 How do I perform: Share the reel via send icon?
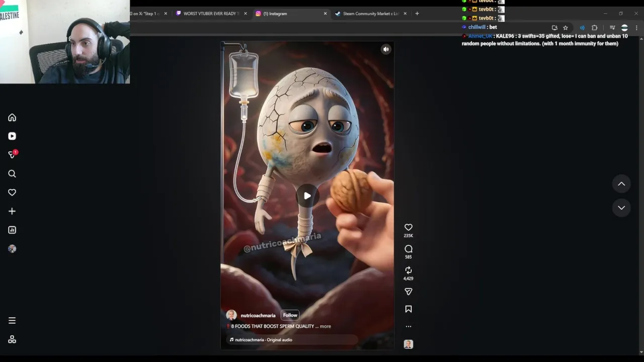click(x=409, y=292)
